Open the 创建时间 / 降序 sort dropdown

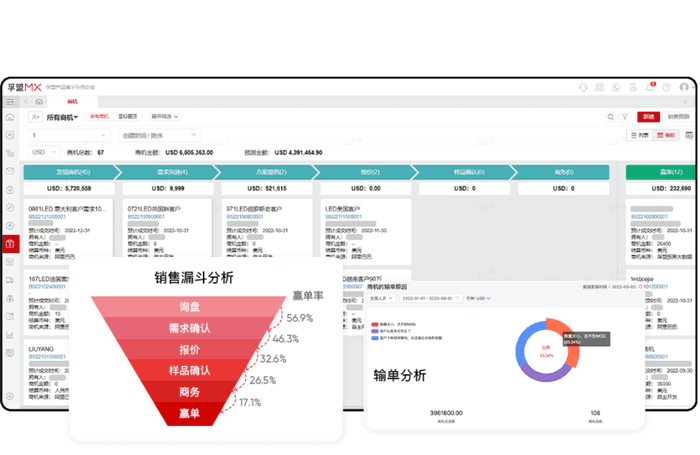(x=159, y=135)
